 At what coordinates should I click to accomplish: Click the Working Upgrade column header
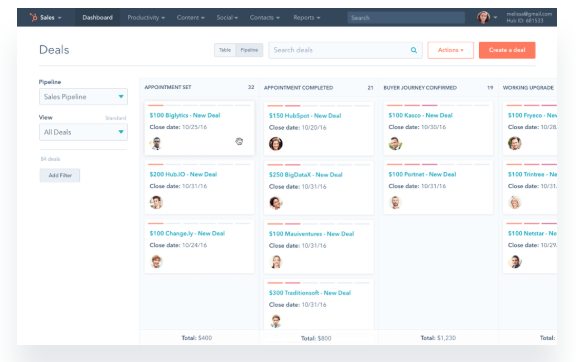528,88
